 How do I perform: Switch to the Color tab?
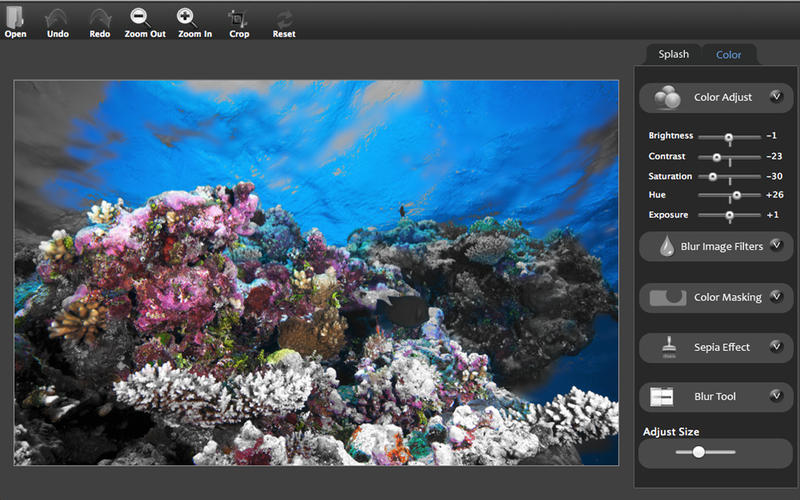(x=729, y=55)
